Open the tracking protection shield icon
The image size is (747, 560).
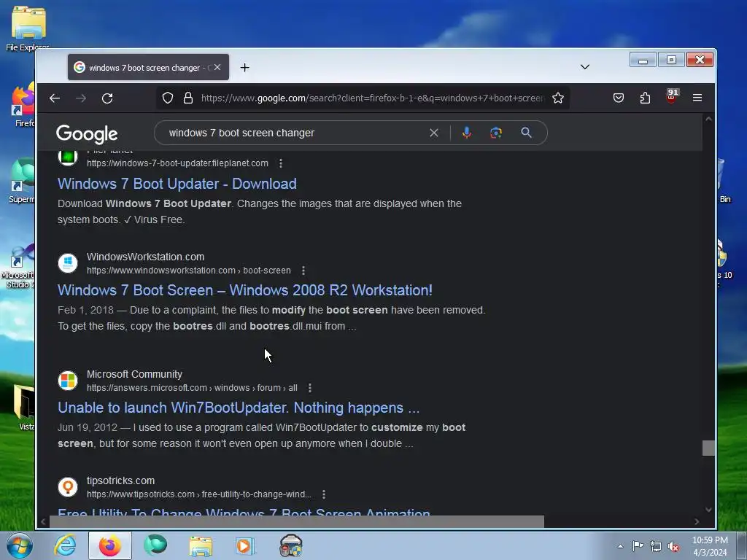point(168,98)
